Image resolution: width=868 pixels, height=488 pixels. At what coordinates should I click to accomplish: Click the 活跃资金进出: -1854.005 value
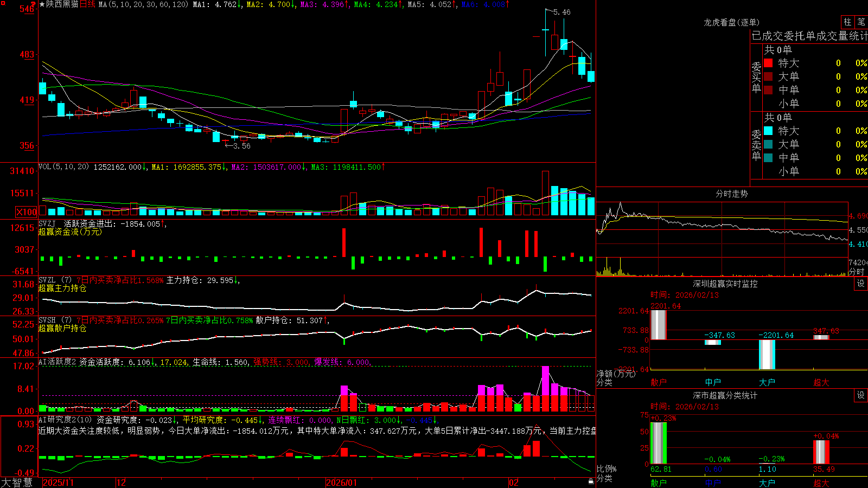tap(112, 223)
